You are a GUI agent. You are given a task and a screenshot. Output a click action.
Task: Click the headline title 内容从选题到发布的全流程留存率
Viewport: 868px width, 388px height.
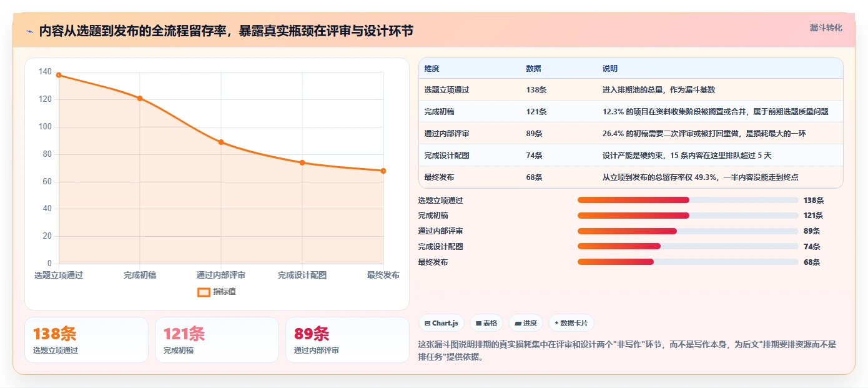[x=225, y=31]
